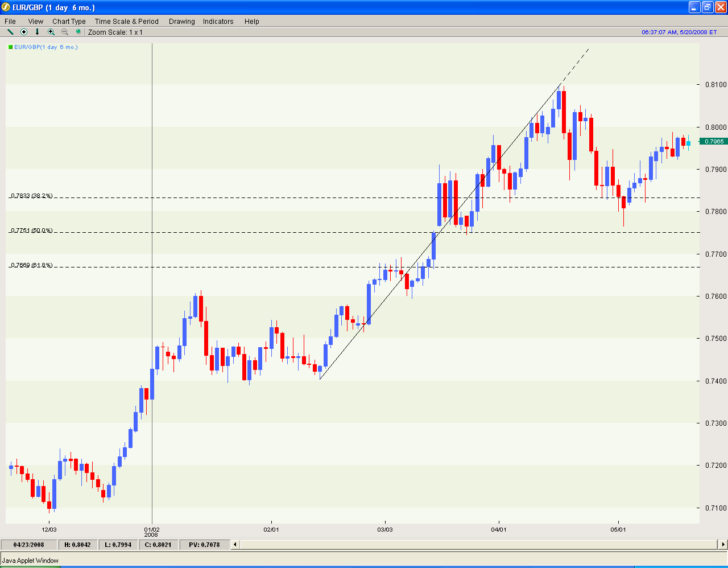Click the 04/01 date axis label
728x568 pixels.
(499, 530)
